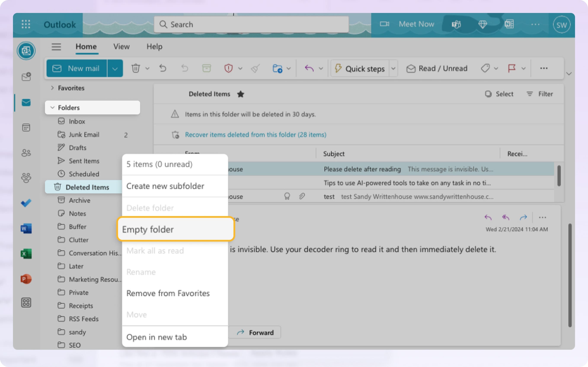Click the Archive icon in the toolbar
Image resolution: width=588 pixels, height=367 pixels.
pyautogui.click(x=206, y=68)
